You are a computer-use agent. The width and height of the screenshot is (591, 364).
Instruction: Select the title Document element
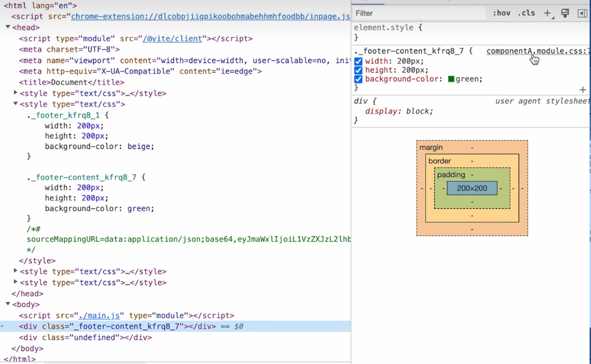[72, 82]
